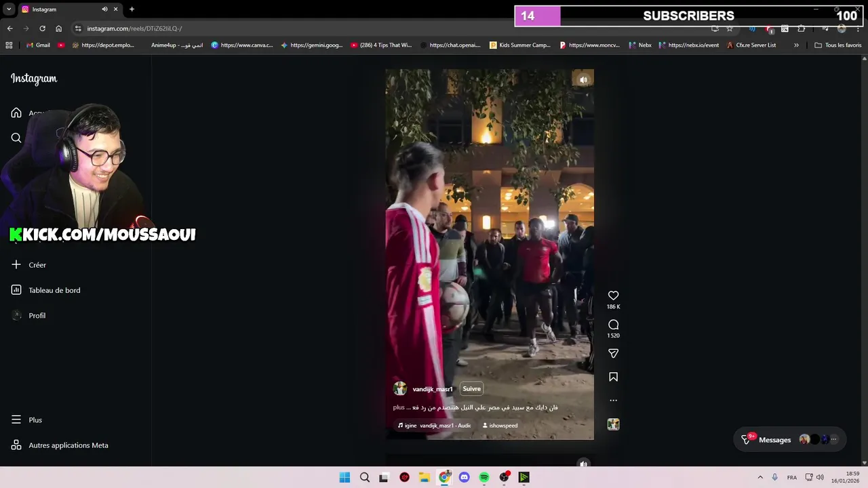
Task: Expand the hidden bookmarks chevron
Action: point(796,45)
